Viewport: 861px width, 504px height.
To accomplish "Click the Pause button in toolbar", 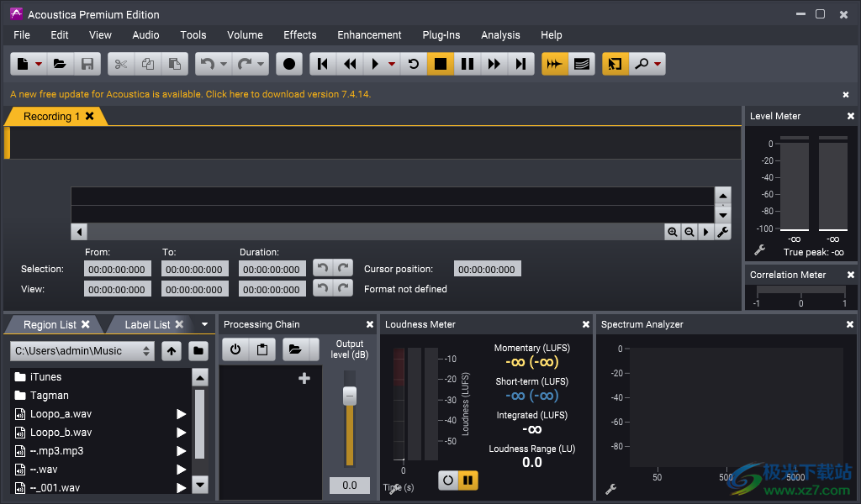I will (467, 64).
